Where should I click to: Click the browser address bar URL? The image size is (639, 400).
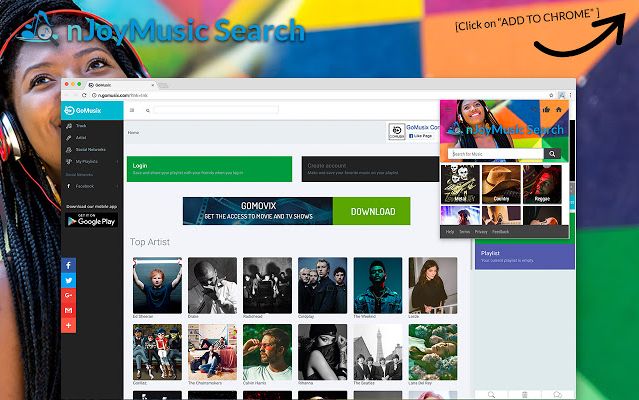pos(123,95)
